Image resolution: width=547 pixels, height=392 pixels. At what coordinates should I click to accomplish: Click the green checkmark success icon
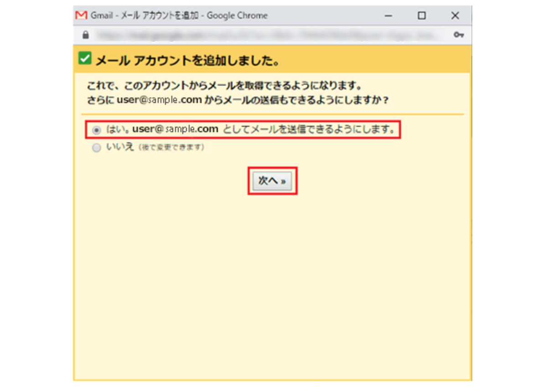(x=85, y=59)
